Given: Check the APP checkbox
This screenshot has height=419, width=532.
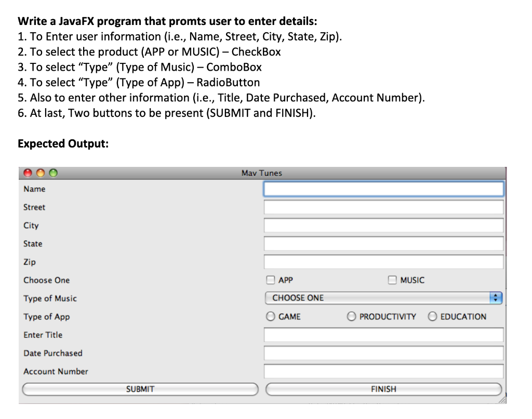Looking at the screenshot, I should click(x=270, y=280).
